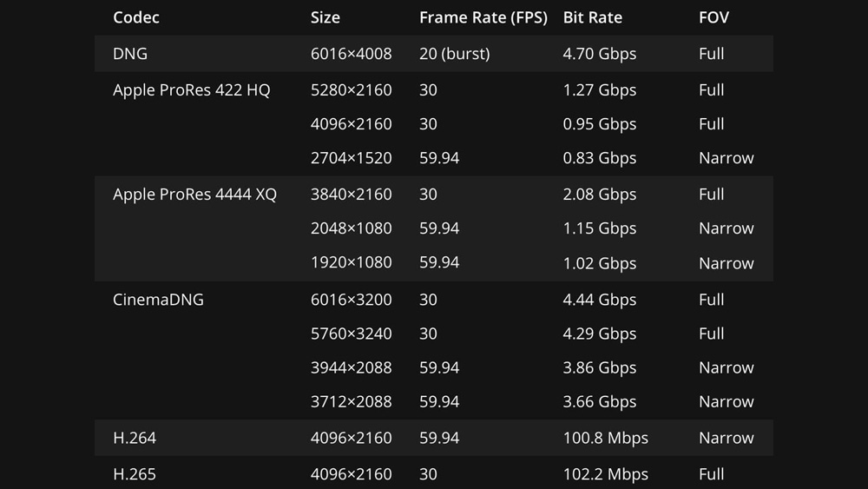The image size is (868, 489).
Task: Click the 6016×4008 size cell
Action: (351, 54)
